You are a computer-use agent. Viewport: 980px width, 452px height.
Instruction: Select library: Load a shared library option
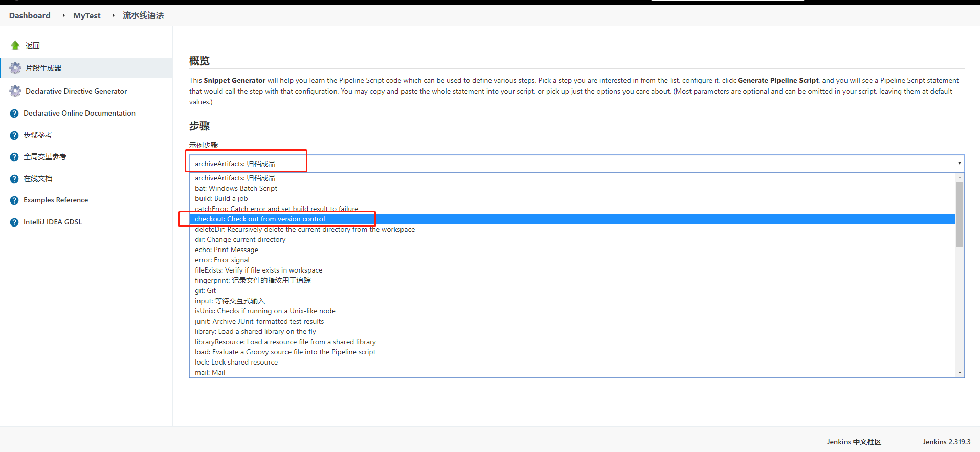point(572,331)
